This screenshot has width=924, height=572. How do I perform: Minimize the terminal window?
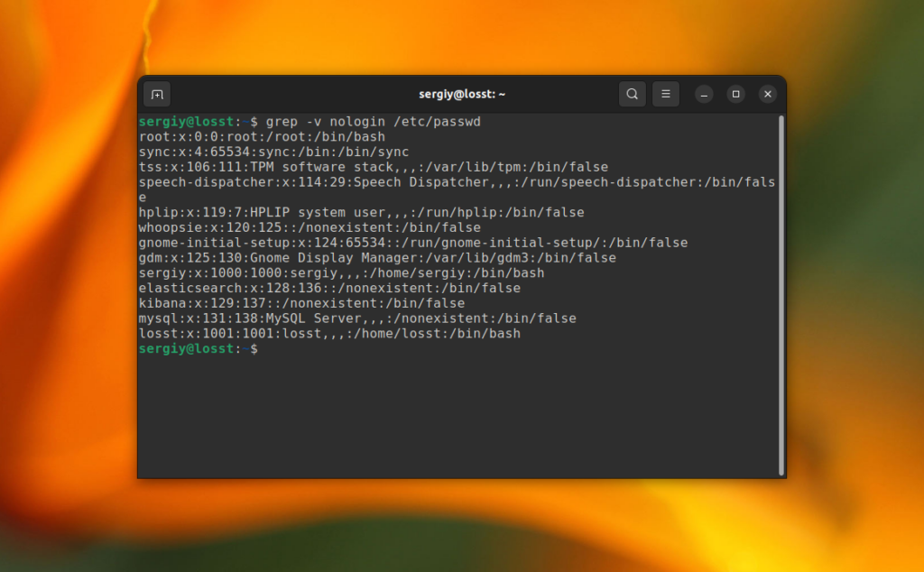point(705,94)
